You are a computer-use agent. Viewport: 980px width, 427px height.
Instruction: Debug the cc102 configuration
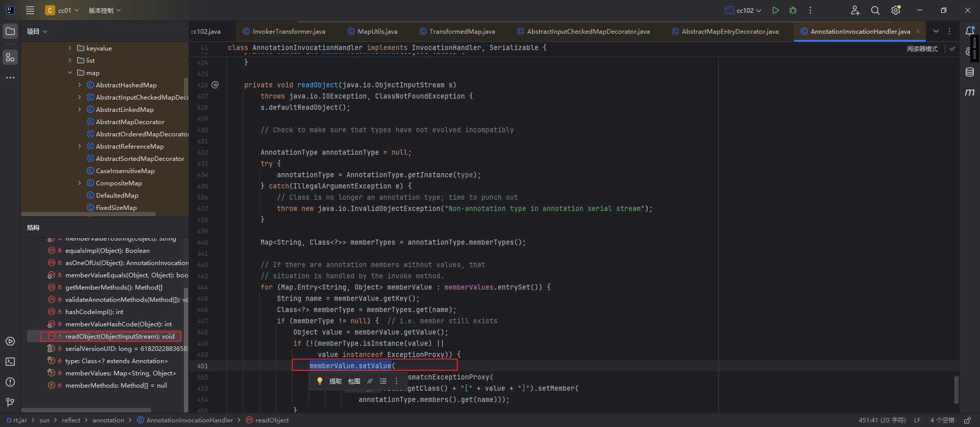pyautogui.click(x=793, y=10)
